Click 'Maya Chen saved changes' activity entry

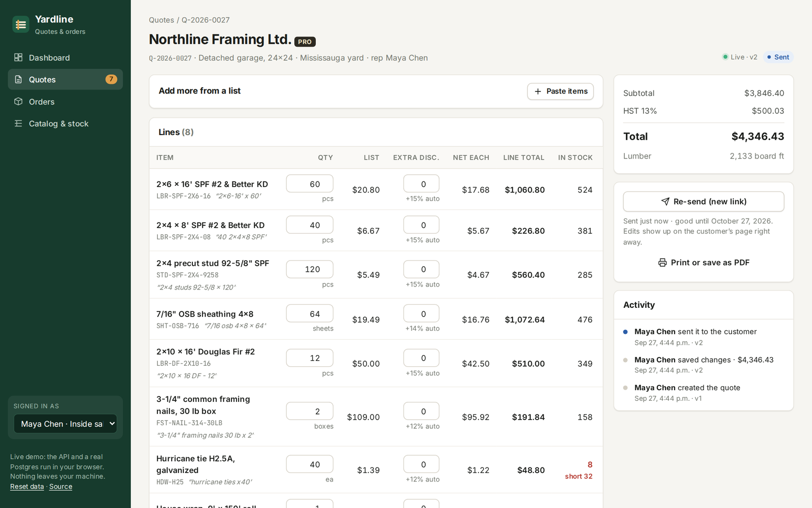pos(704,360)
